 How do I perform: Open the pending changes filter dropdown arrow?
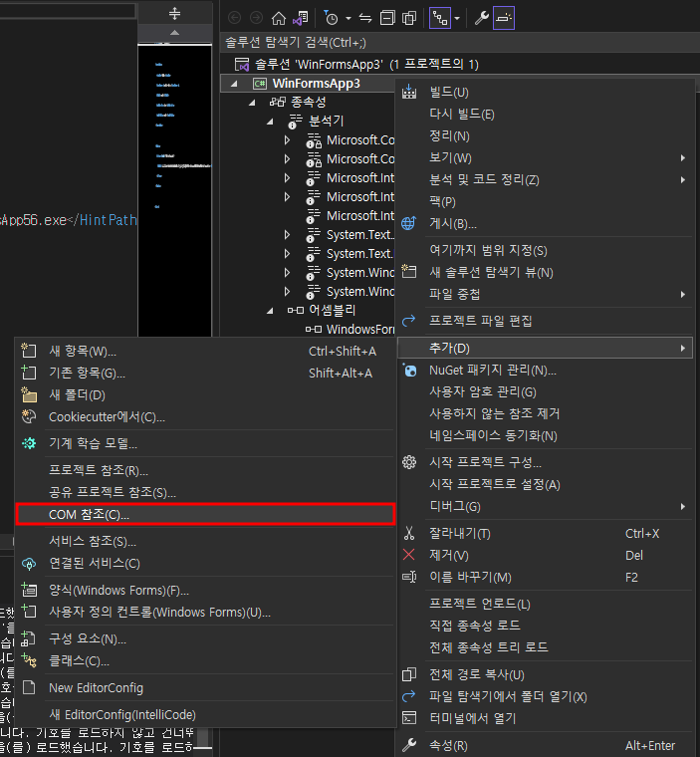pyautogui.click(x=349, y=19)
